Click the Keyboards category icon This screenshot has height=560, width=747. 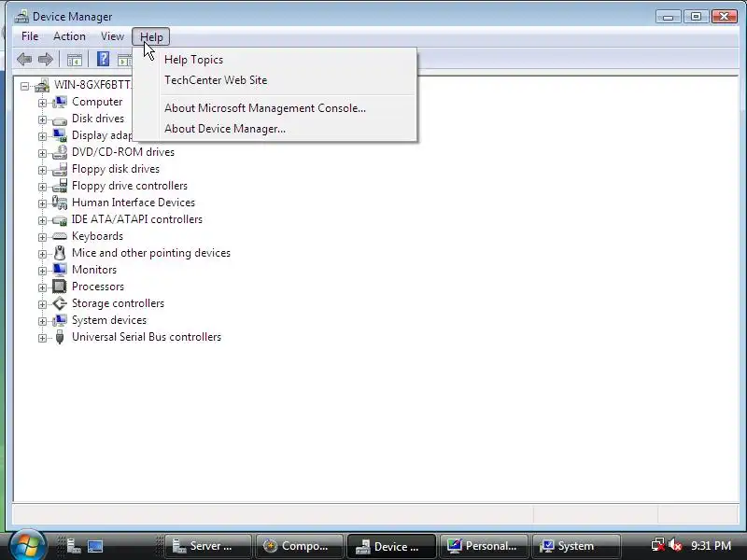click(60, 236)
